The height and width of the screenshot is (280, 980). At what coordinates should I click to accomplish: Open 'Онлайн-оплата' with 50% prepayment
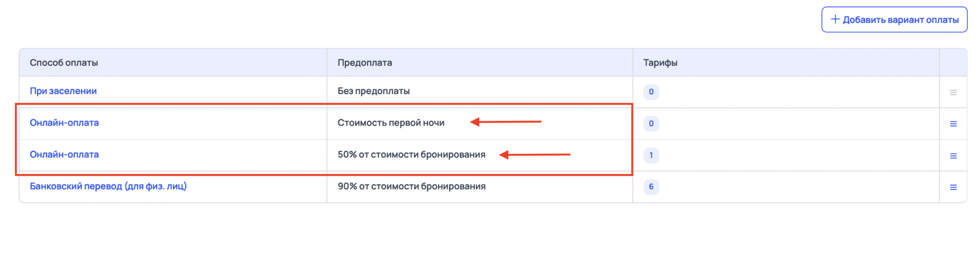tap(64, 154)
